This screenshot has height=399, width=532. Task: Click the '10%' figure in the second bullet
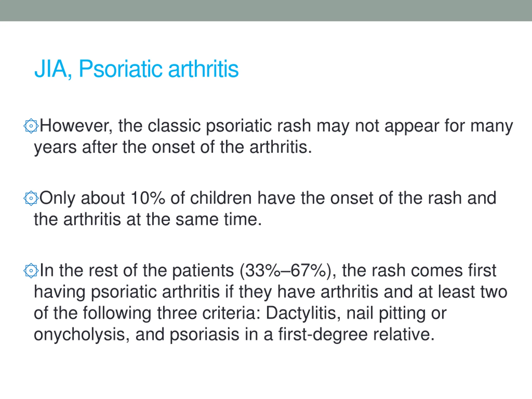[x=148, y=198]
